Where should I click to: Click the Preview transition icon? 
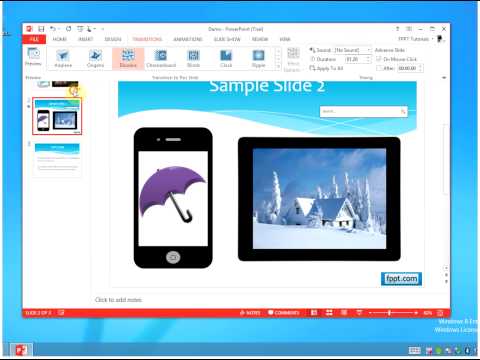coord(33,57)
